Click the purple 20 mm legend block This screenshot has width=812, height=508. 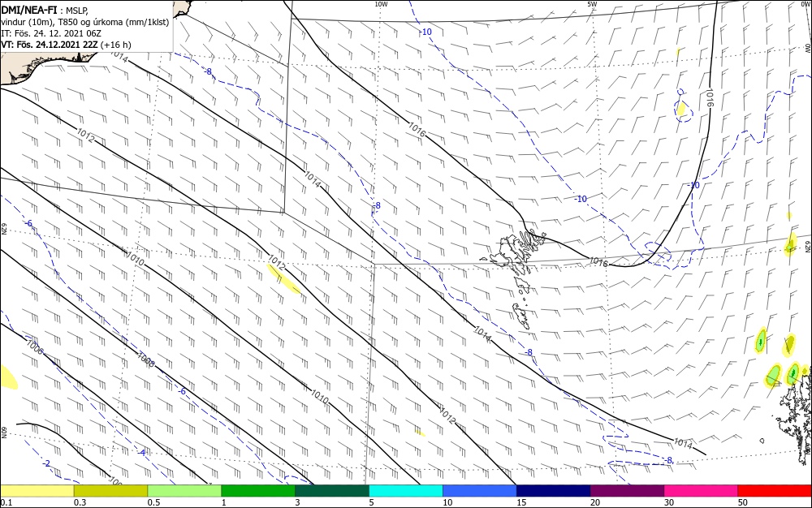point(627,491)
